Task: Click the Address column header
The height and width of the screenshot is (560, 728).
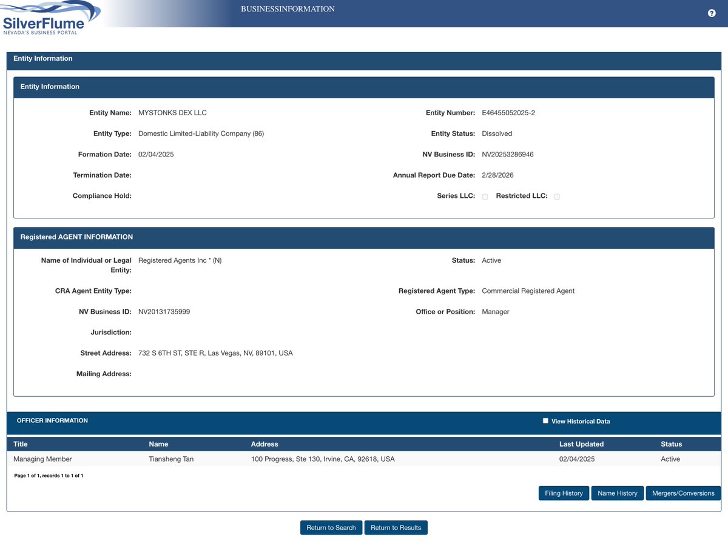Action: pyautogui.click(x=265, y=444)
